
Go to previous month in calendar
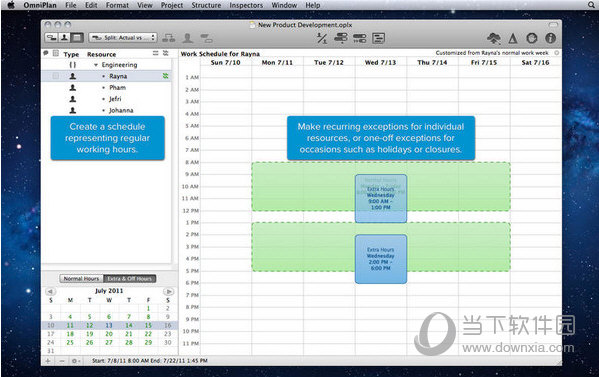[50, 291]
